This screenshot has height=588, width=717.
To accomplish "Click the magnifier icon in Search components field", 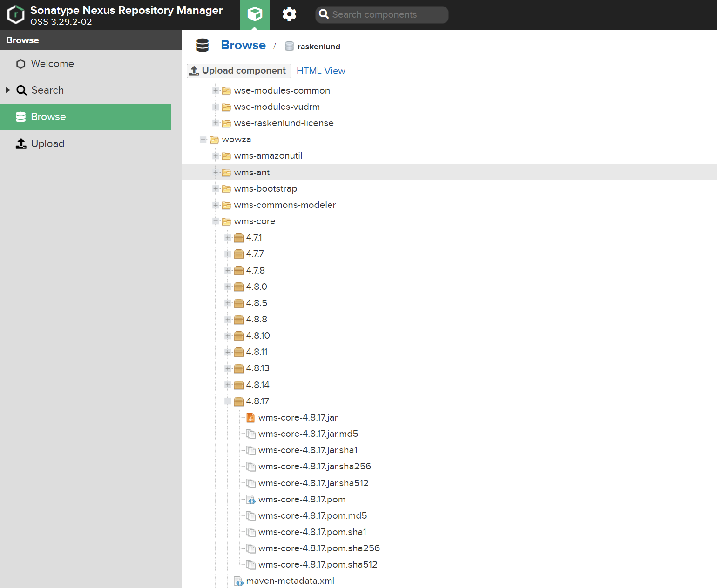I will pyautogui.click(x=324, y=14).
